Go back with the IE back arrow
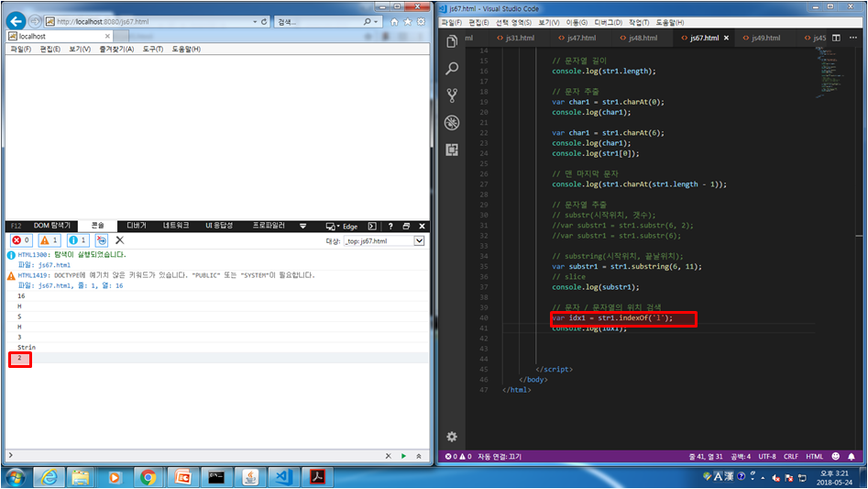 (x=16, y=22)
